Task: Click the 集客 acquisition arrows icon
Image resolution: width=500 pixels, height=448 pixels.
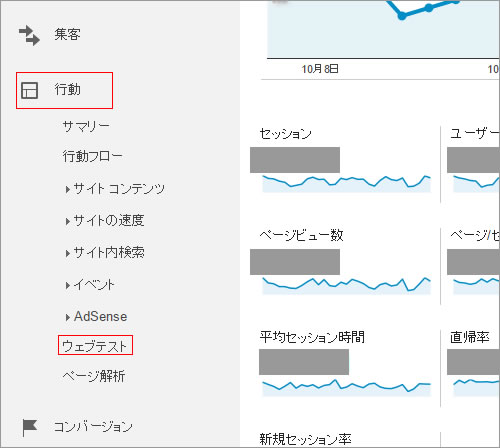Action: pos(29,35)
